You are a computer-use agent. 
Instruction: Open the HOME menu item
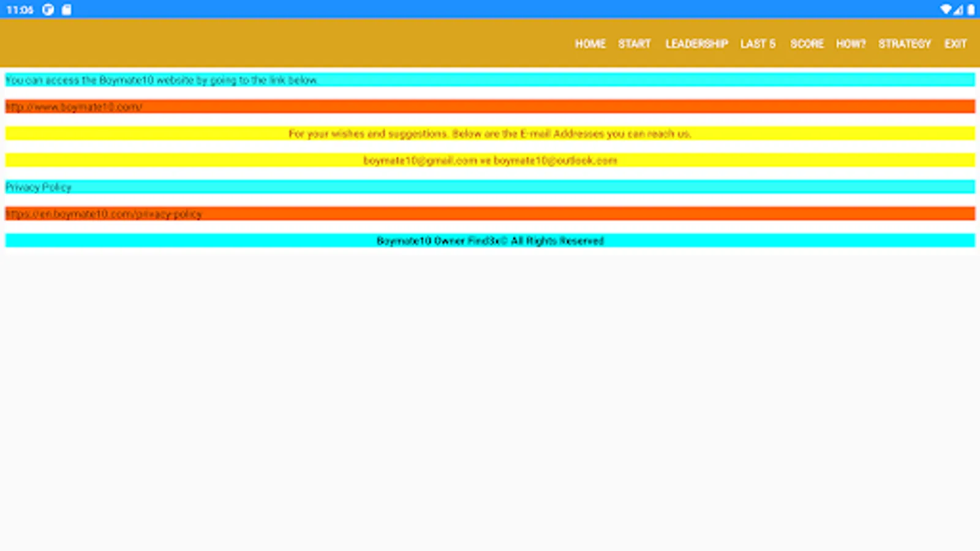[x=590, y=43]
